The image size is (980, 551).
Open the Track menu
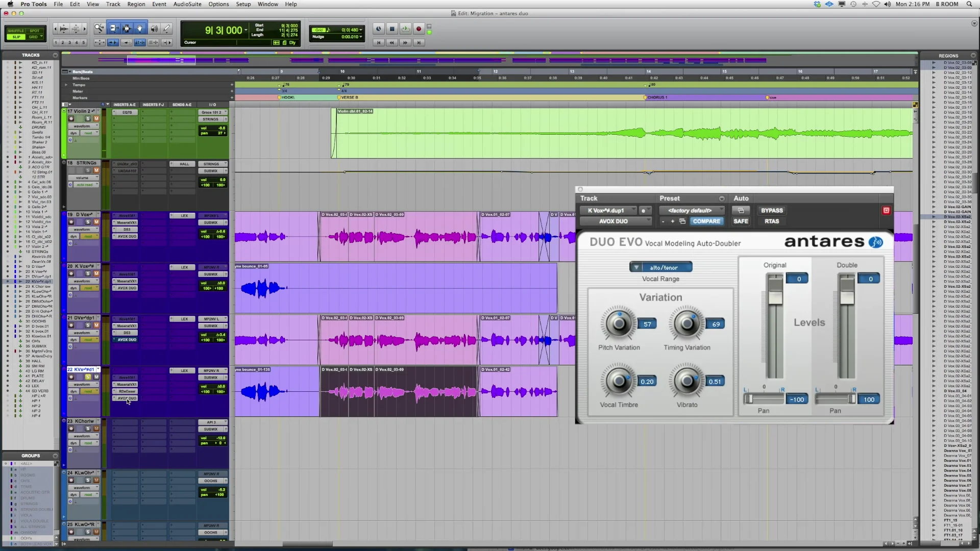point(113,4)
